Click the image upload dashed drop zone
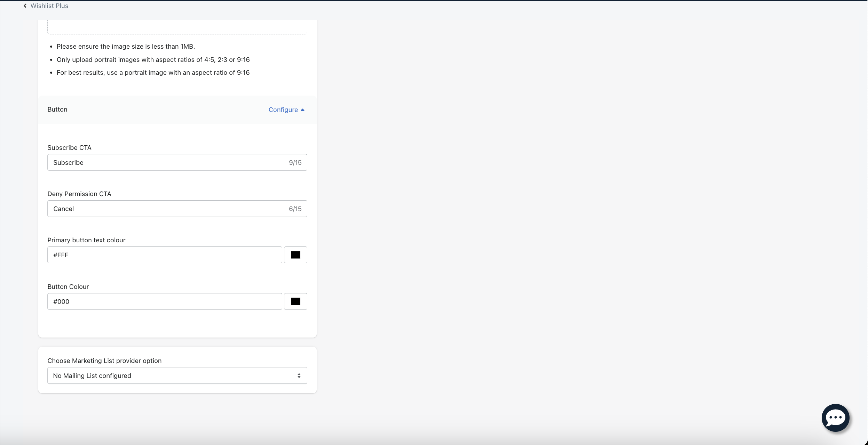 click(177, 27)
